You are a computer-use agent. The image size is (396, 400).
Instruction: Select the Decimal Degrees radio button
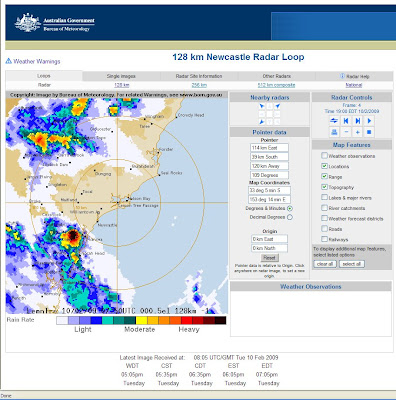tap(290, 217)
